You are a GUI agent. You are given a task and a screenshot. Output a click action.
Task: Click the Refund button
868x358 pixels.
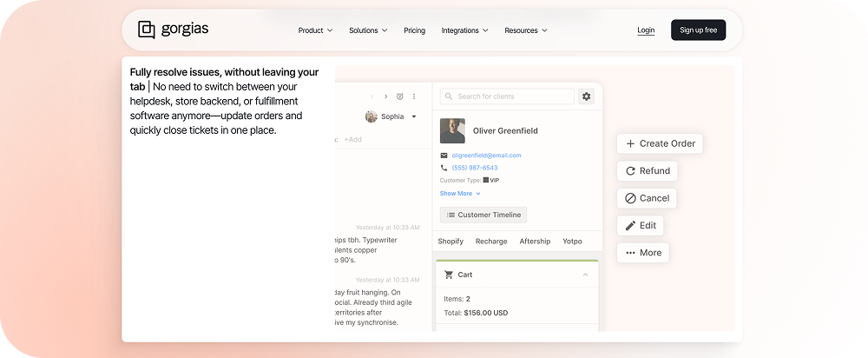tap(648, 170)
